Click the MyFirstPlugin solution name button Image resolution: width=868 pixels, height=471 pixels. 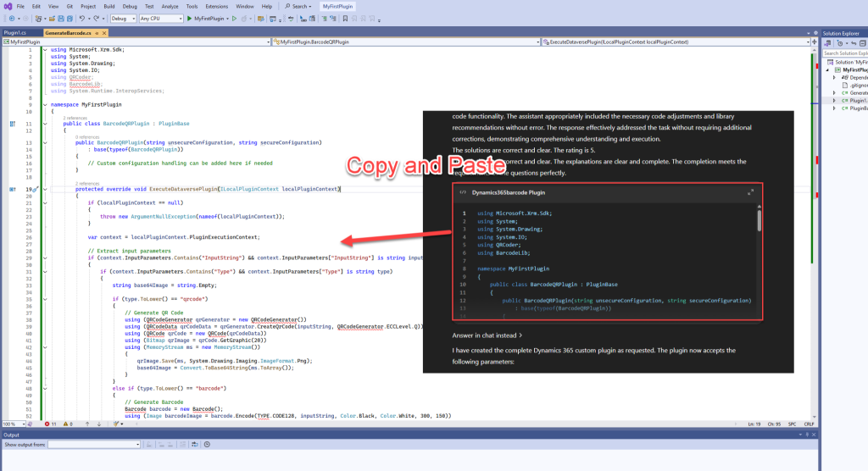337,6
